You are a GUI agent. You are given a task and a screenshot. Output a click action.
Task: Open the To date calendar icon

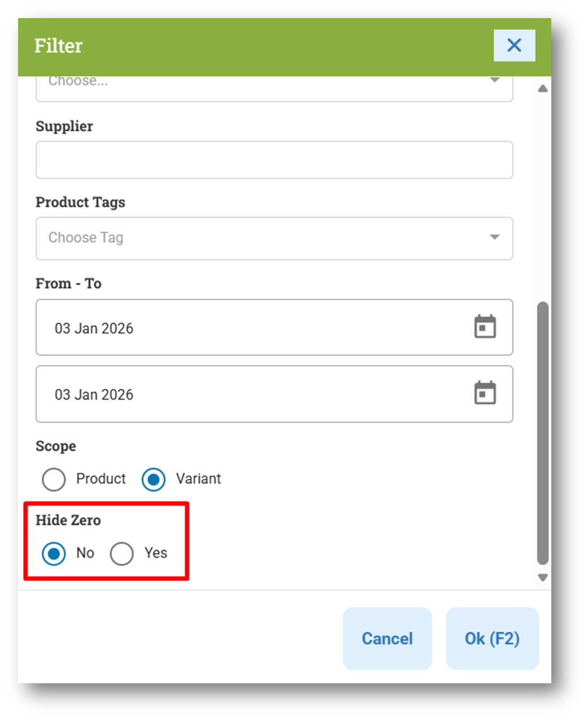485,393
